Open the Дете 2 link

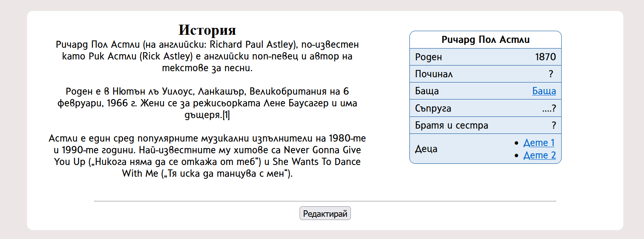pyautogui.click(x=539, y=155)
